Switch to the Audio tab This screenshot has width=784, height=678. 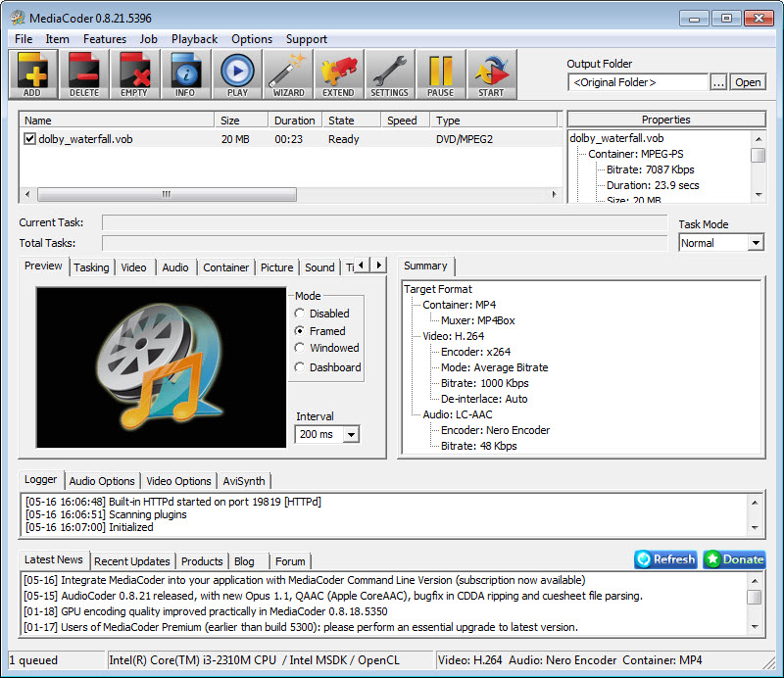(x=175, y=267)
